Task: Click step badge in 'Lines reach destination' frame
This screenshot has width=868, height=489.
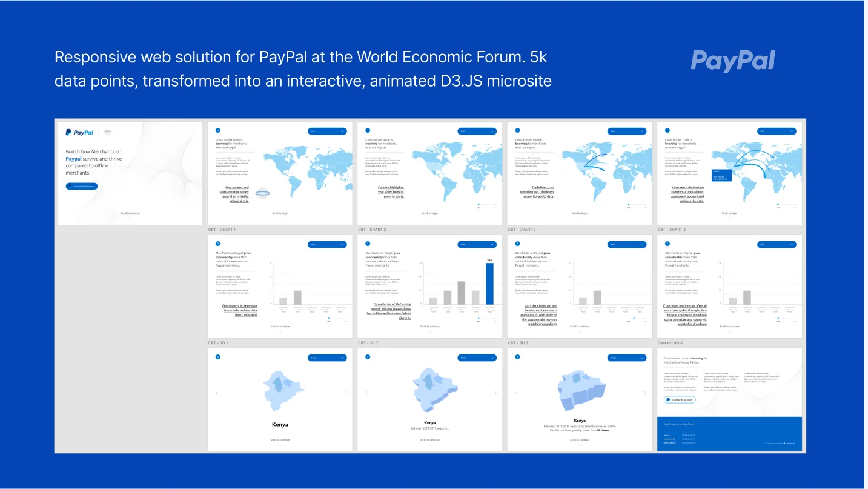Action: pyautogui.click(x=668, y=130)
